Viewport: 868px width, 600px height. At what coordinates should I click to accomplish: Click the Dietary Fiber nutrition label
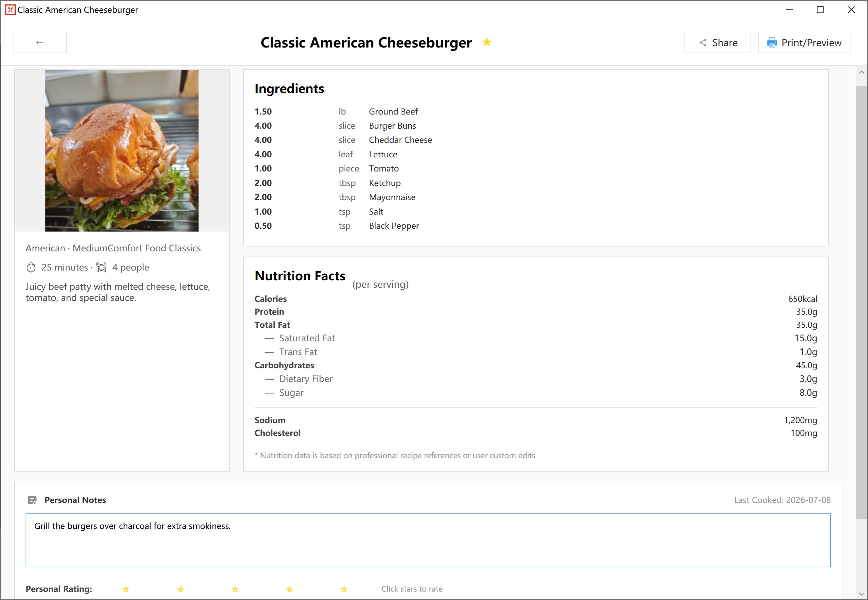(x=306, y=379)
